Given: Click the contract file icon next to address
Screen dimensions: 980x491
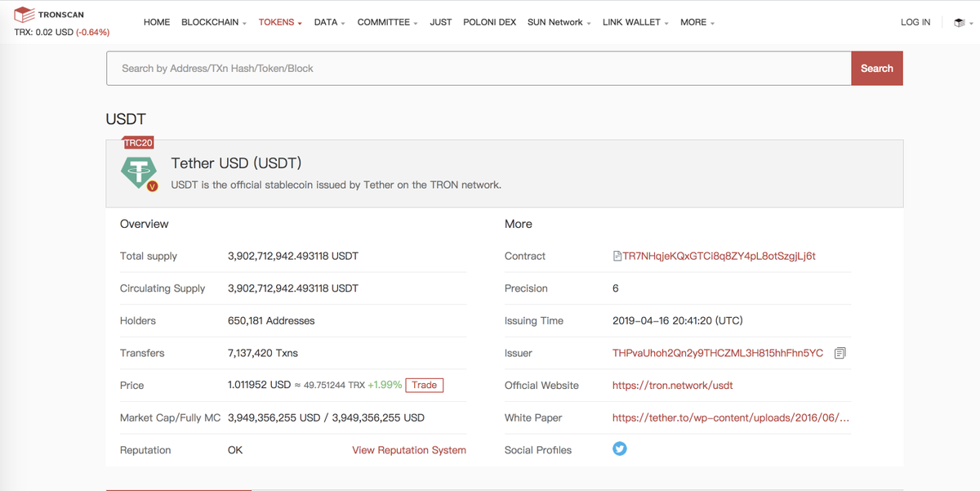Looking at the screenshot, I should coord(617,256).
